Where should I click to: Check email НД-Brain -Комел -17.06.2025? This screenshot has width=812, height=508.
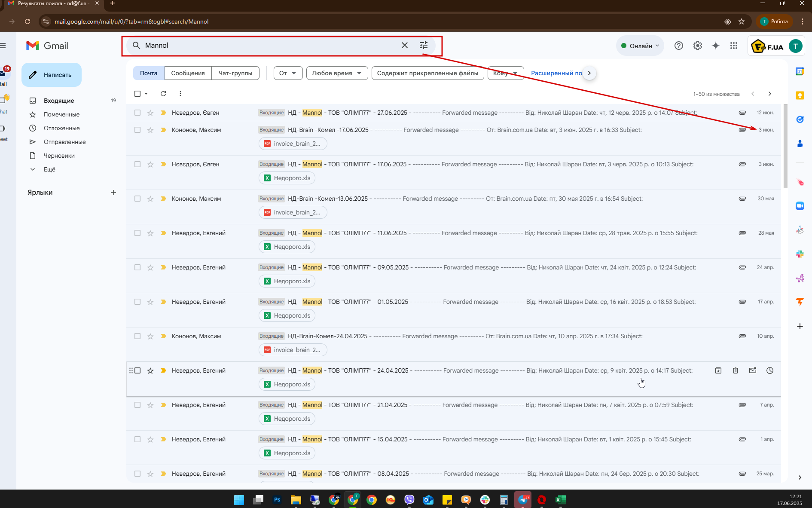pos(137,130)
